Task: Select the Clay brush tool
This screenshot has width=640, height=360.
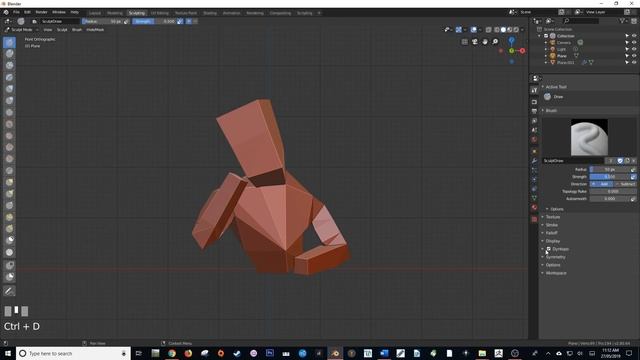Action: pyautogui.click(x=9, y=53)
